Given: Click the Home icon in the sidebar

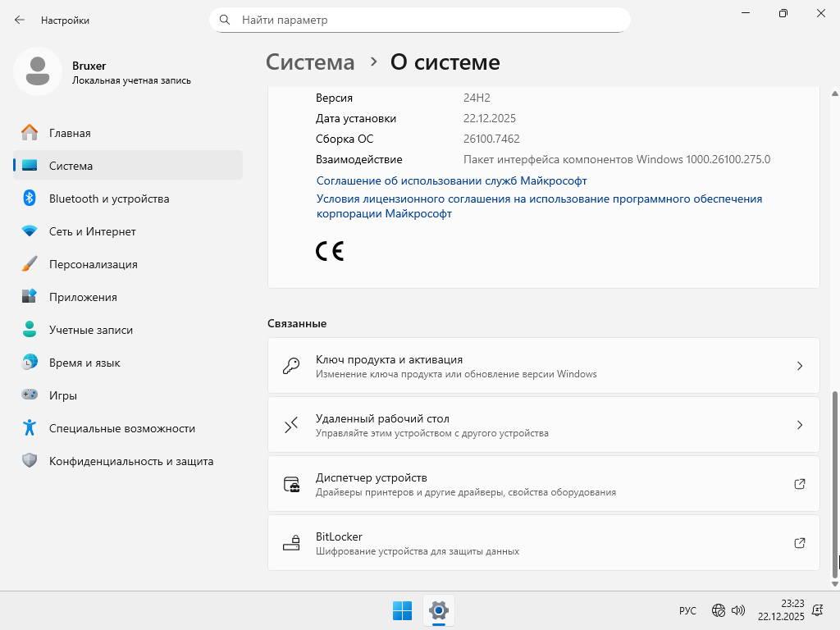Looking at the screenshot, I should pos(30,133).
